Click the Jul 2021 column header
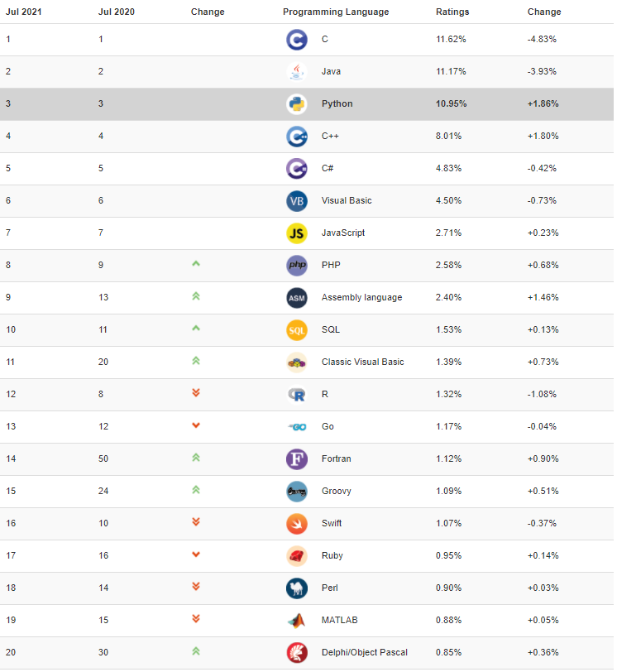617x672 pixels. click(23, 12)
